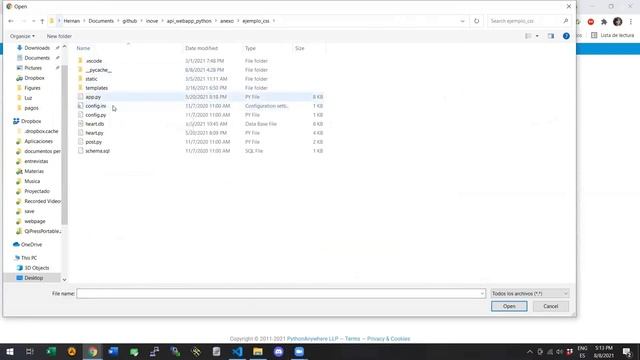This screenshot has height=360, width=640.
Task: Open the Windows Start menu
Action: click(10, 351)
